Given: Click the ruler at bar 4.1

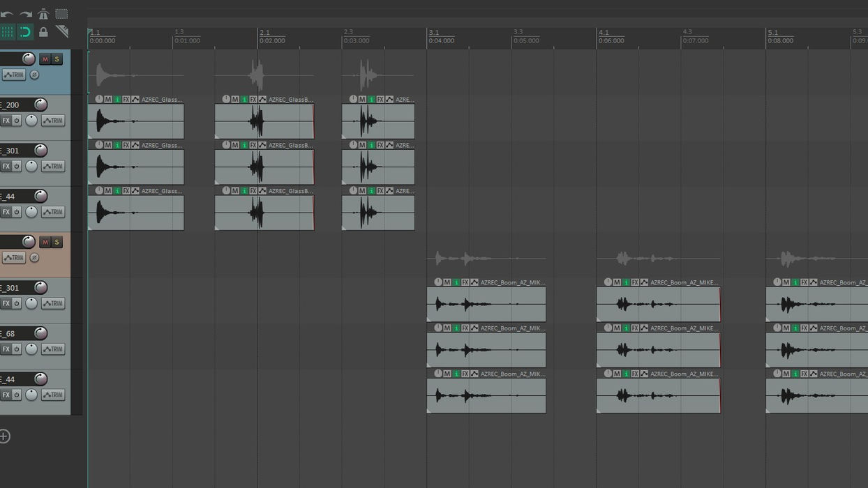Looking at the screenshot, I should (604, 33).
